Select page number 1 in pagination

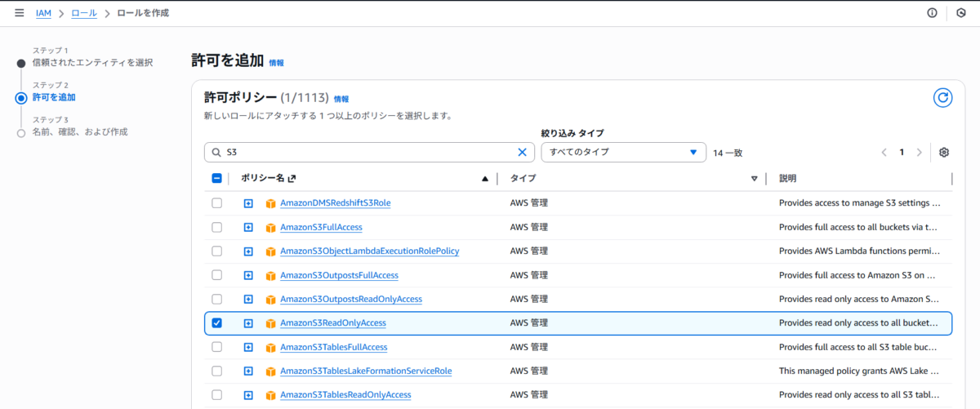pyautogui.click(x=902, y=153)
